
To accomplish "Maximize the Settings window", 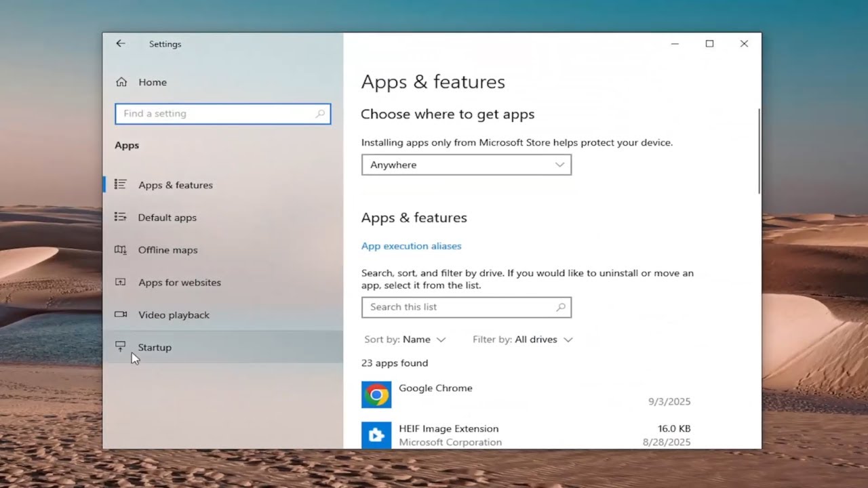I will pos(709,43).
